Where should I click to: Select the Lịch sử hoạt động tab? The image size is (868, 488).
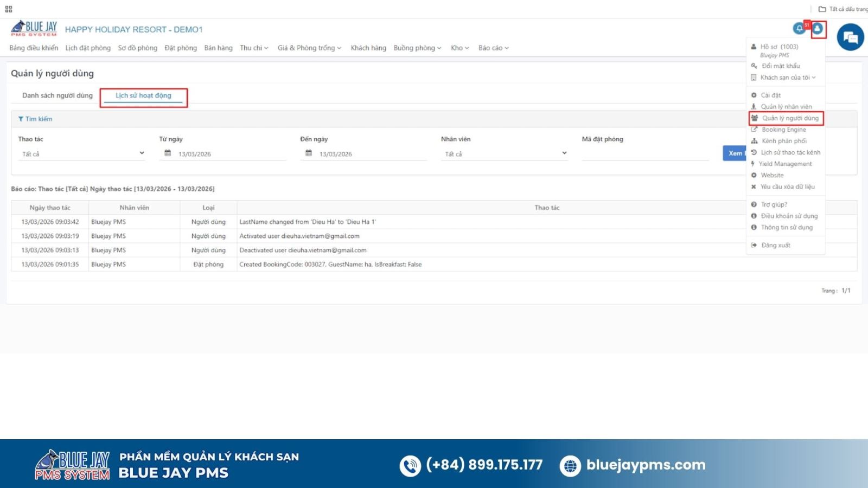143,95
